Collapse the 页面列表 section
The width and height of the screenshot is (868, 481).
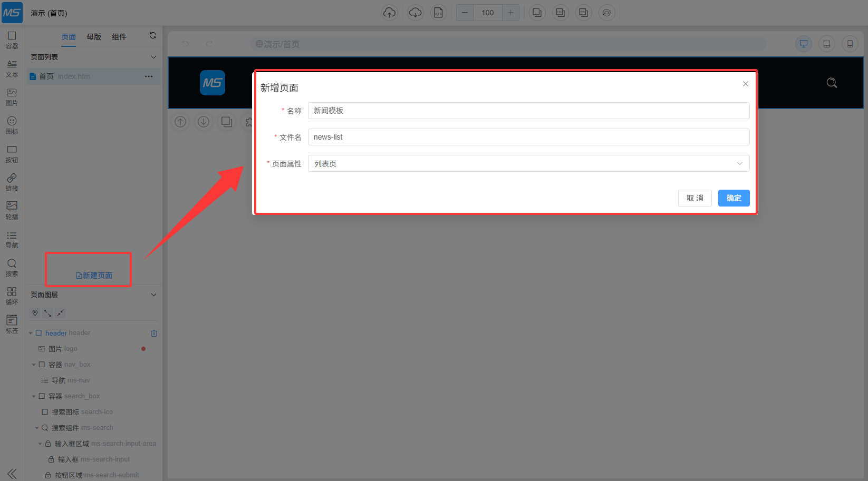click(153, 57)
